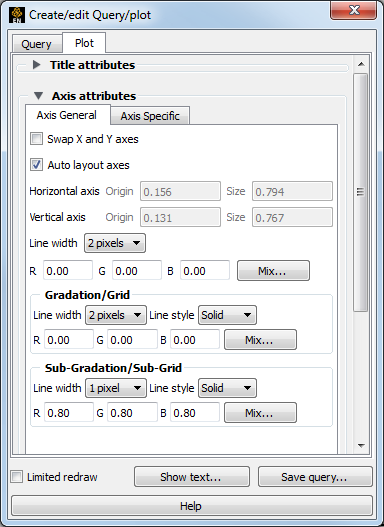The width and height of the screenshot is (384, 527).
Task: Expand the Title attributes section
Action: point(37,65)
